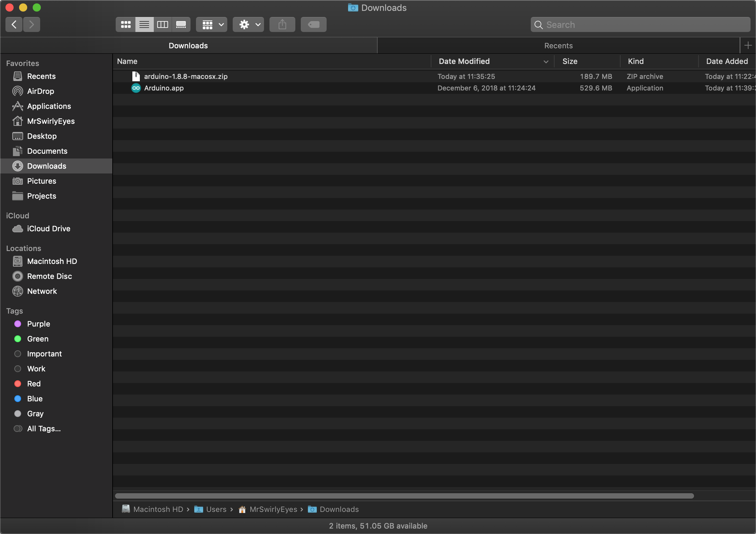Image resolution: width=756 pixels, height=534 pixels.
Task: Open Applications in the sidebar
Action: point(49,106)
